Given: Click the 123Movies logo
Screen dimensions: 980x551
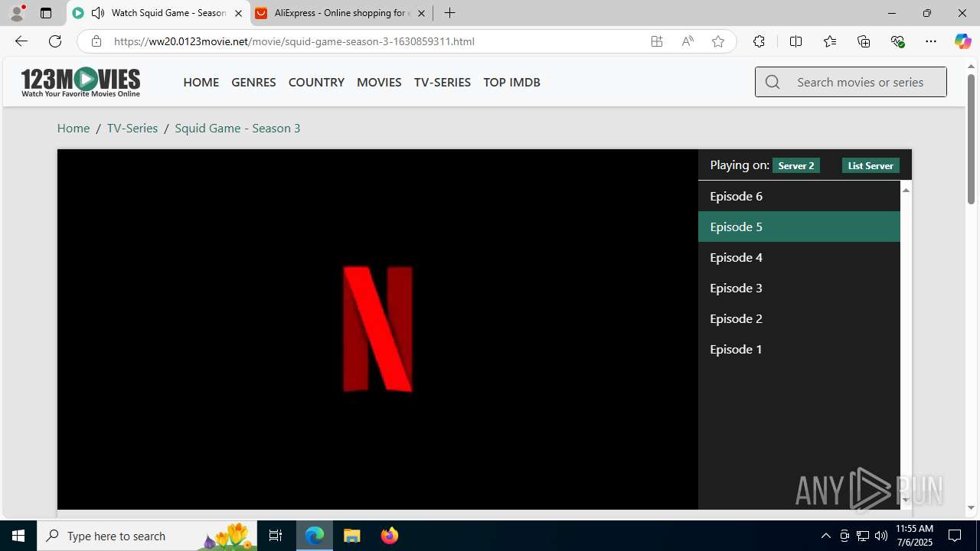Looking at the screenshot, I should pyautogui.click(x=80, y=82).
